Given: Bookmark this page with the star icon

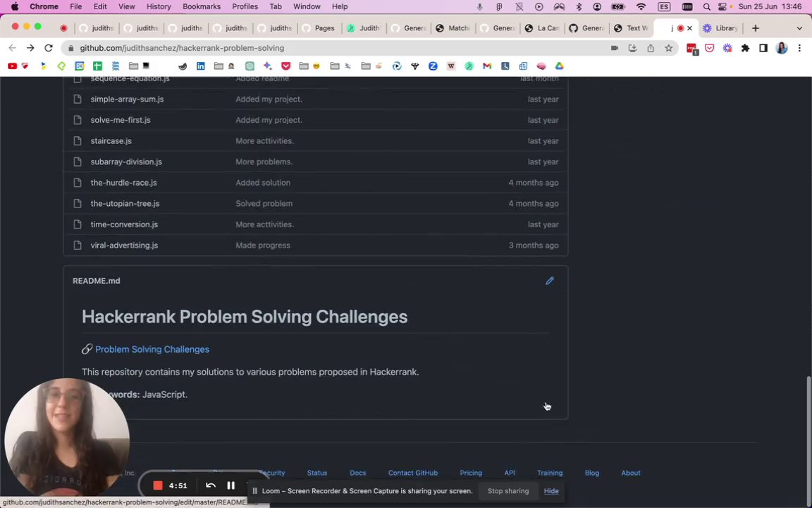Looking at the screenshot, I should click(668, 48).
